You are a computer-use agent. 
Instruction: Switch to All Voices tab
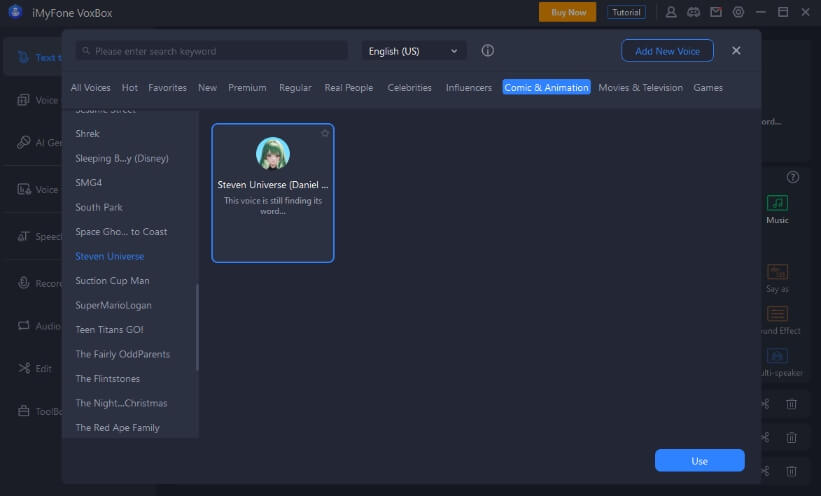coord(91,87)
